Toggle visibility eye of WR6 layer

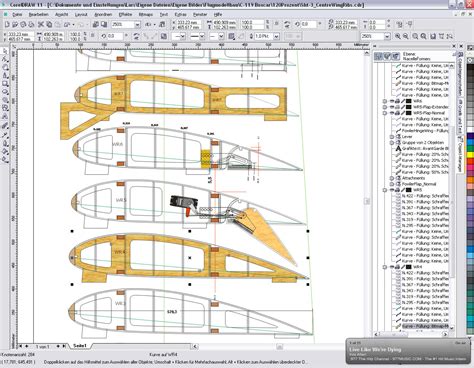point(391,101)
